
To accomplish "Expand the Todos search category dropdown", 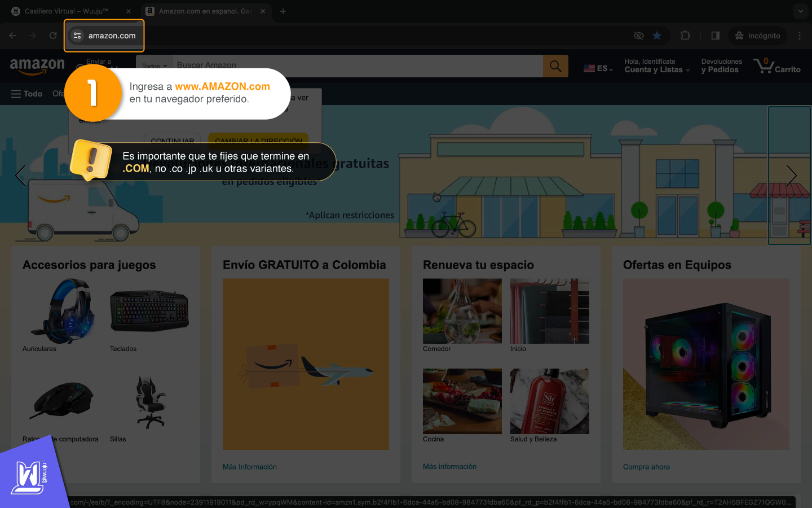I will coord(155,66).
